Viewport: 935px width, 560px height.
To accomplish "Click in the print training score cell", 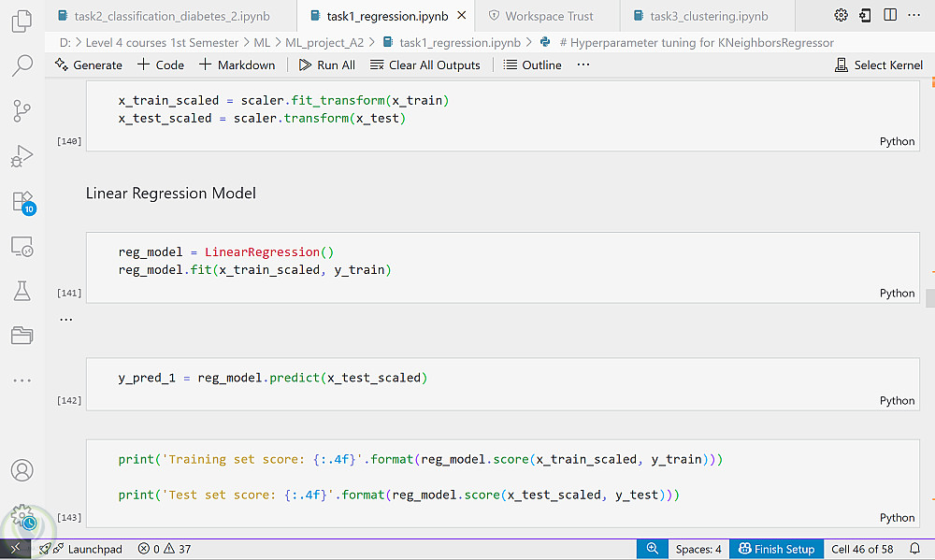I will 503,483.
